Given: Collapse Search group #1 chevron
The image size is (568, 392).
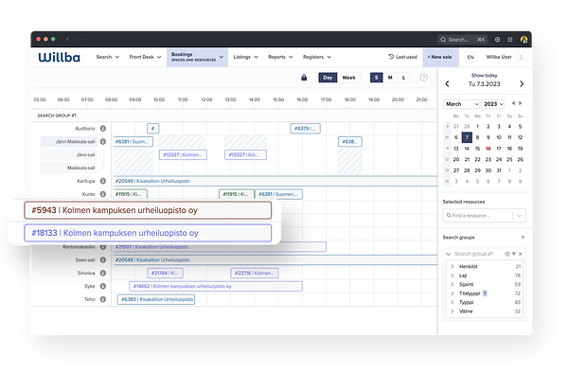Looking at the screenshot, I should click(448, 254).
